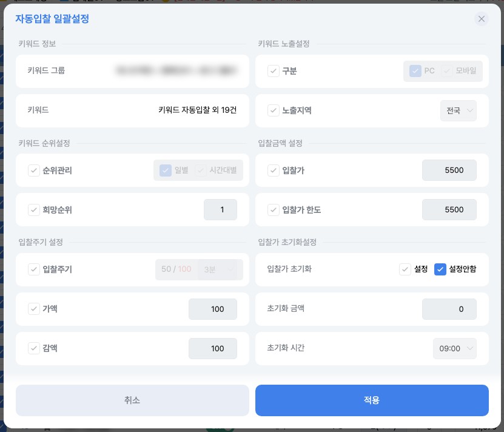Toggle the 순위관리 checkbox
This screenshot has width=504, height=432.
[34, 170]
